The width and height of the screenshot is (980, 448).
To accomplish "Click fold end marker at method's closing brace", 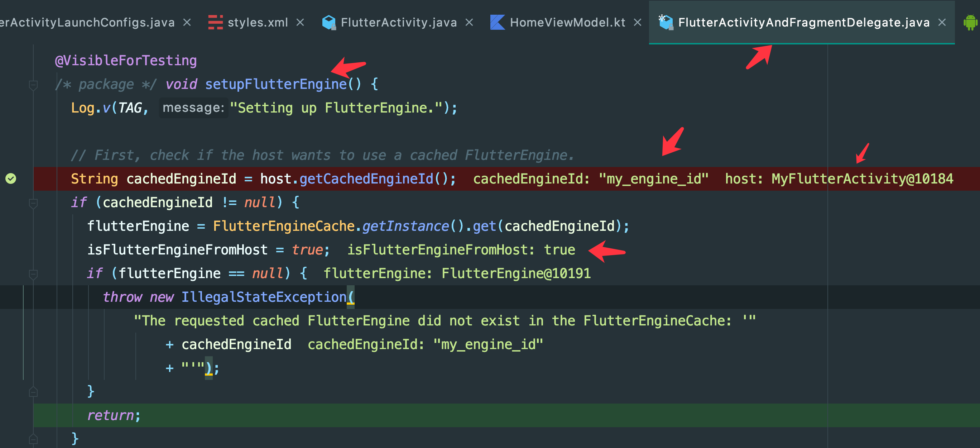I will [33, 439].
